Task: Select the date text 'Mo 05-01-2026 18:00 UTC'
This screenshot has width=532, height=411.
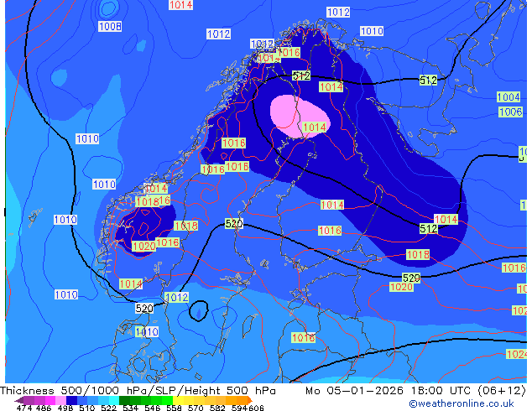Action: (x=388, y=391)
